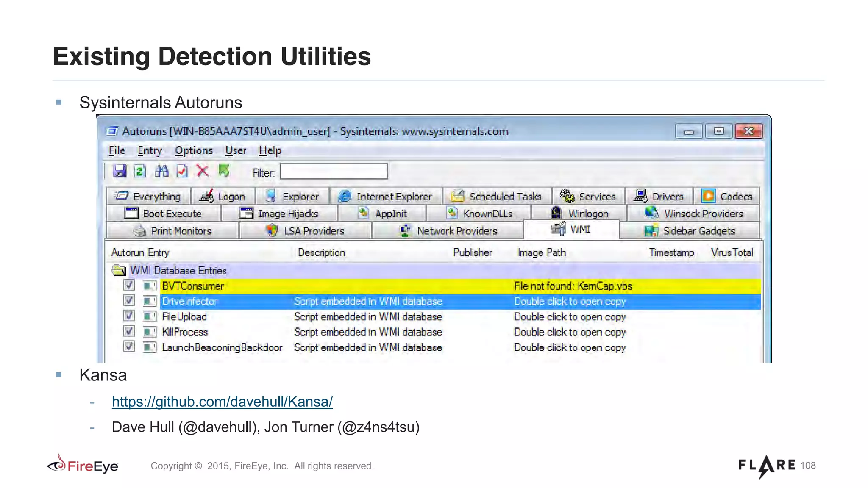Switch to the Drivers tab
The width and height of the screenshot is (868, 488).
(659, 196)
